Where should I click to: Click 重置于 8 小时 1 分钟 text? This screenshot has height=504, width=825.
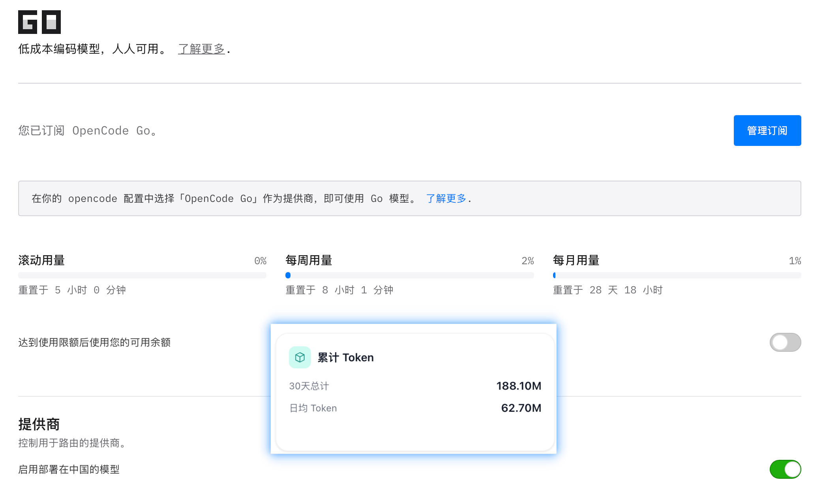pos(339,290)
